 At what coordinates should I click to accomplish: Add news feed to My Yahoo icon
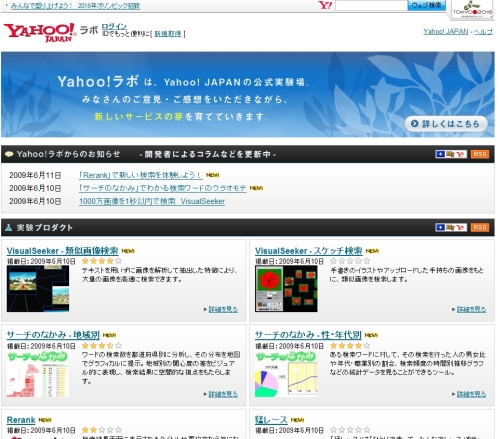451,154
